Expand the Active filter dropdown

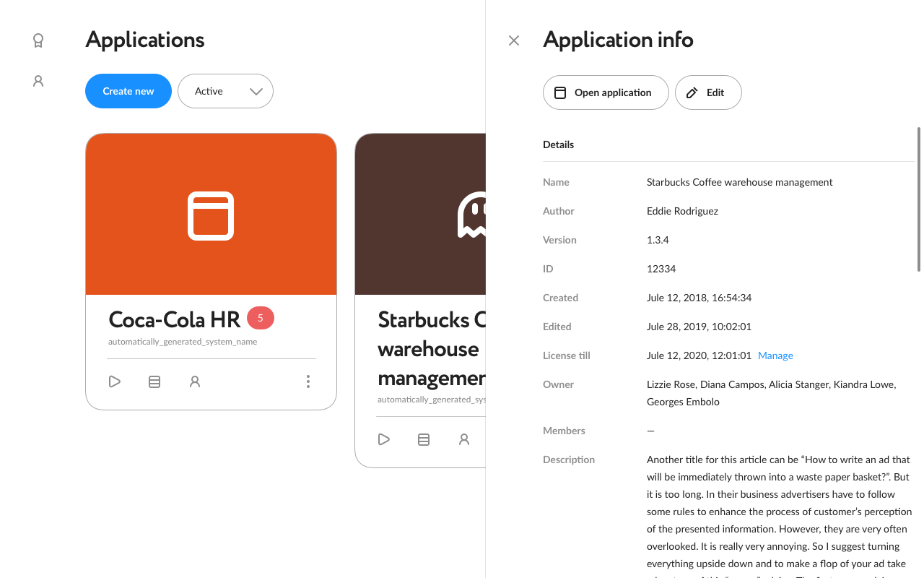(x=225, y=91)
